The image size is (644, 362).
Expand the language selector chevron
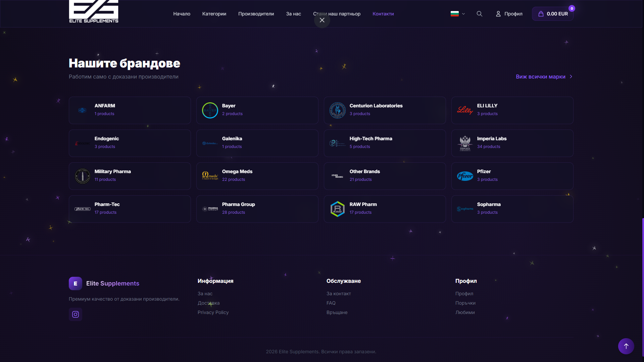coord(463,14)
